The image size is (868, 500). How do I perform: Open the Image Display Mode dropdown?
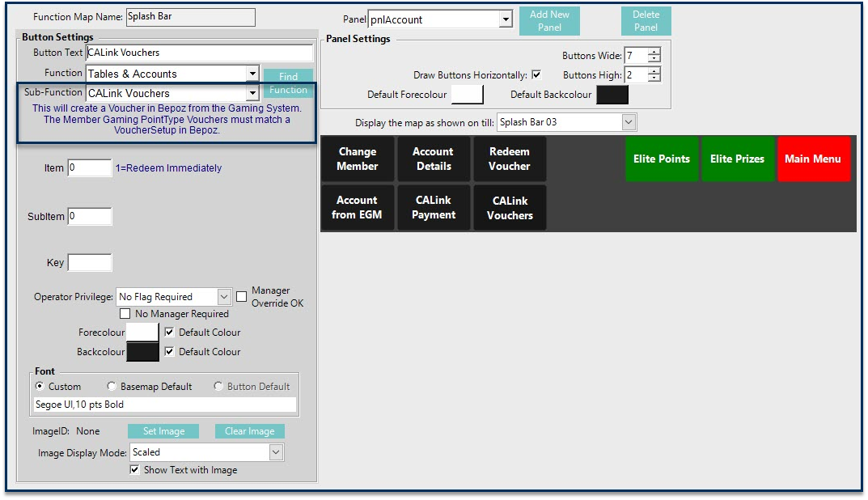[x=276, y=452]
